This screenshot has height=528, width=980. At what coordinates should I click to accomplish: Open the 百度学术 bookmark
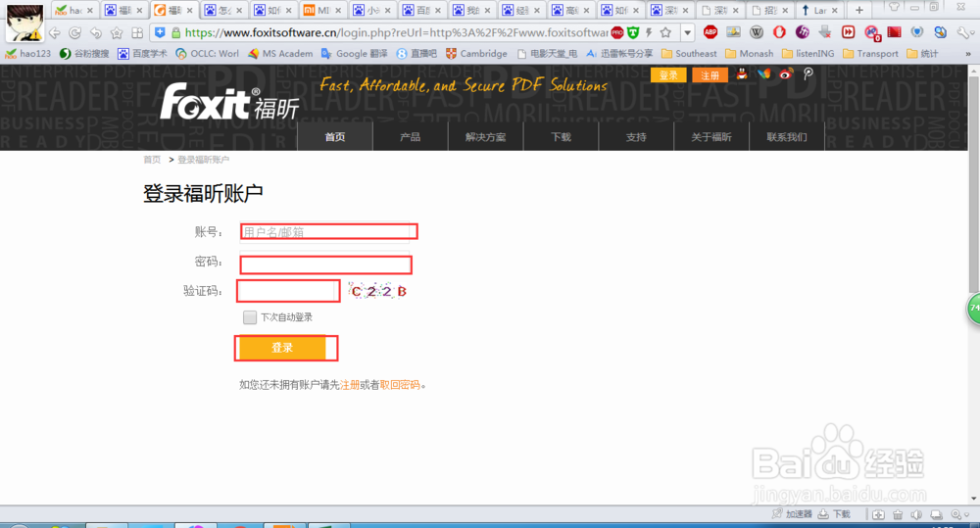click(x=142, y=54)
